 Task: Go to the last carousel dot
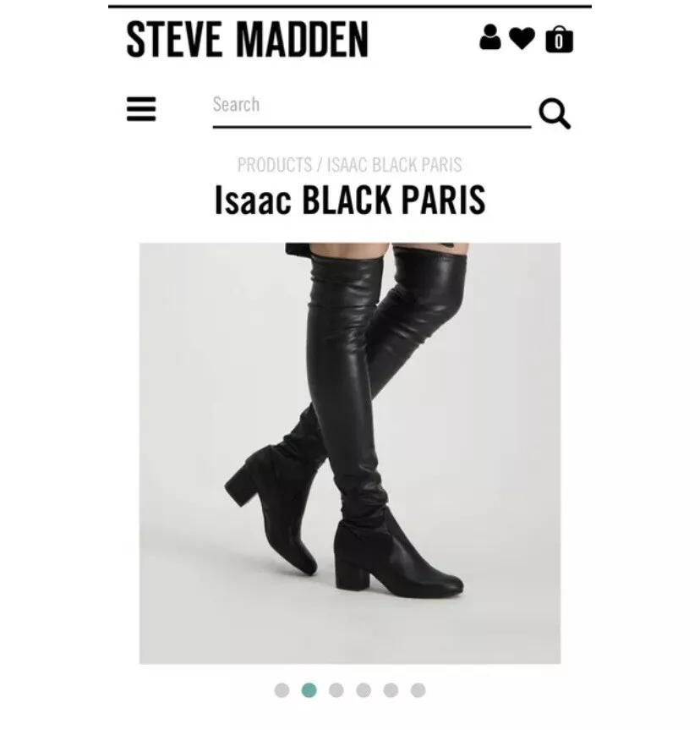418,690
